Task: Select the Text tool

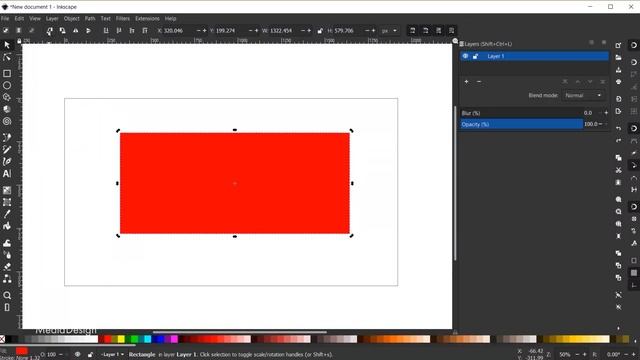Action: [7, 173]
